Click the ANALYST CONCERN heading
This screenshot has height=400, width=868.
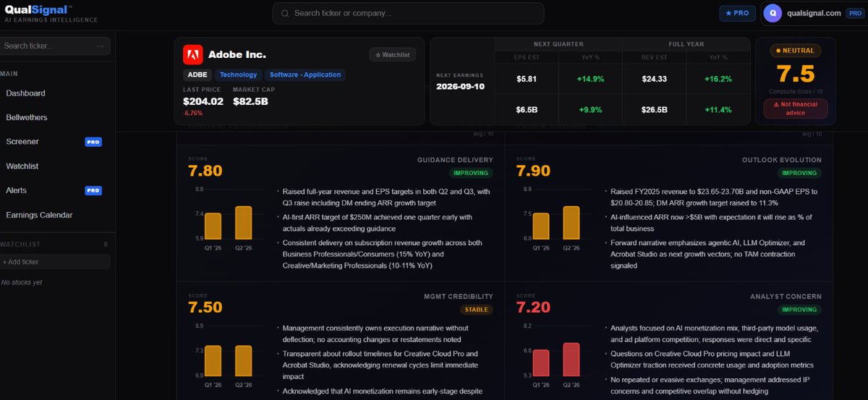[786, 297]
